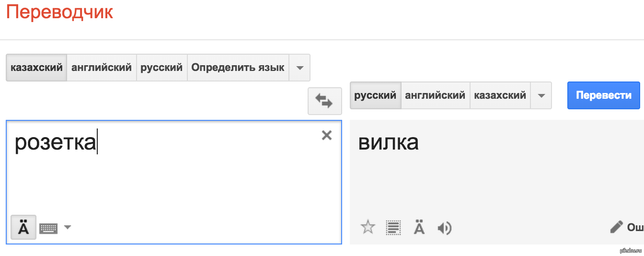
Task: Select русский as target language
Action: coord(375,95)
